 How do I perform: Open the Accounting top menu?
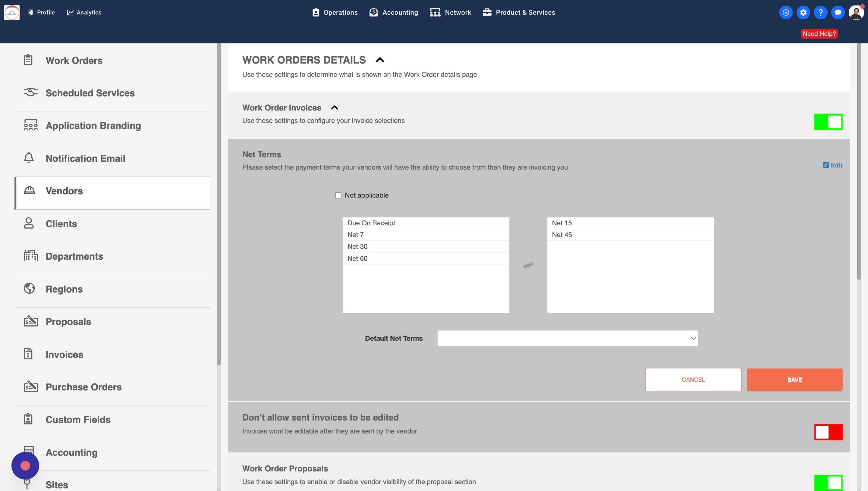click(394, 12)
